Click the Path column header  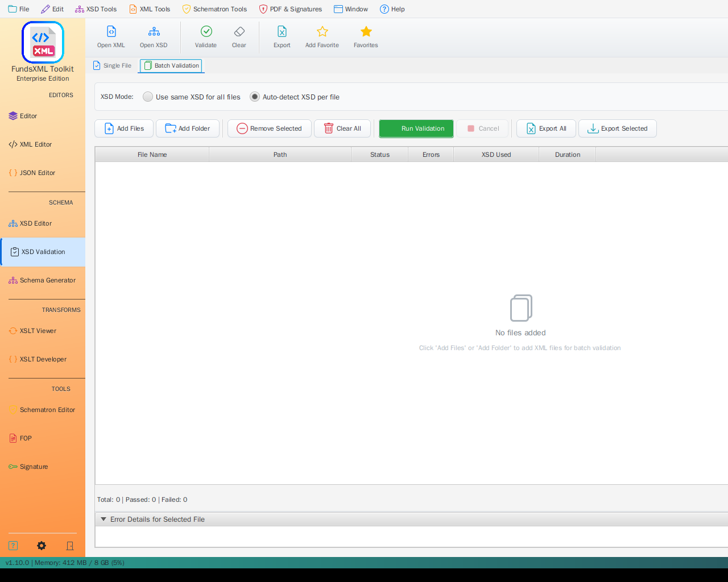pos(280,155)
